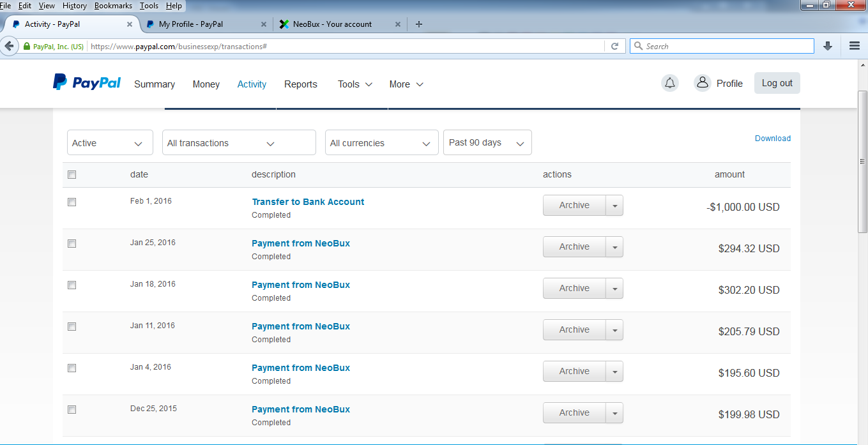Expand the All transactions filter dropdown
This screenshot has width=868, height=445.
[239, 143]
